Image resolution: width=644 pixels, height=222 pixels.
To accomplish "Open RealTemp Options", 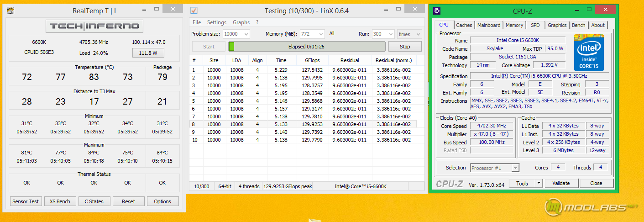I will point(162,201).
